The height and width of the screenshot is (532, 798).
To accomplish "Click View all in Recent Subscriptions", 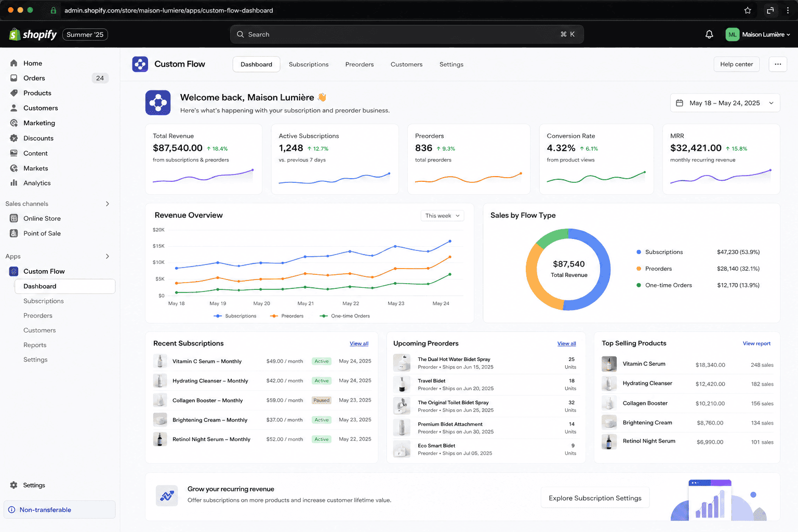I will [x=359, y=343].
